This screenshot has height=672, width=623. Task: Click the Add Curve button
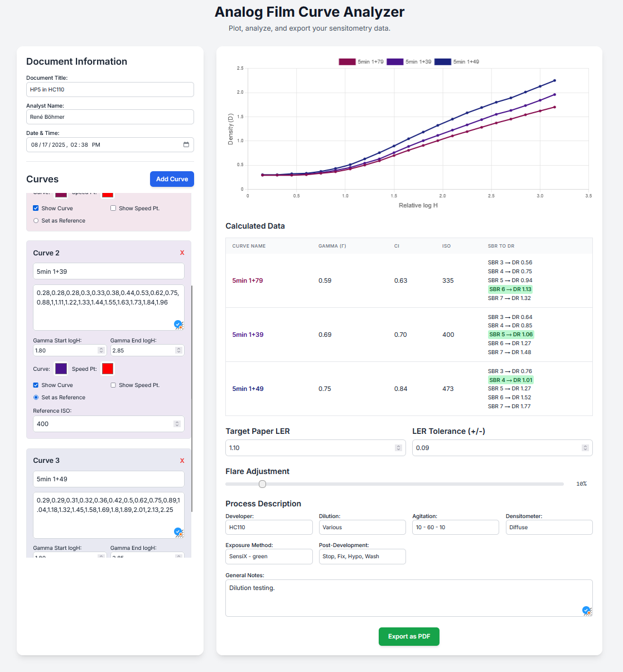(172, 179)
